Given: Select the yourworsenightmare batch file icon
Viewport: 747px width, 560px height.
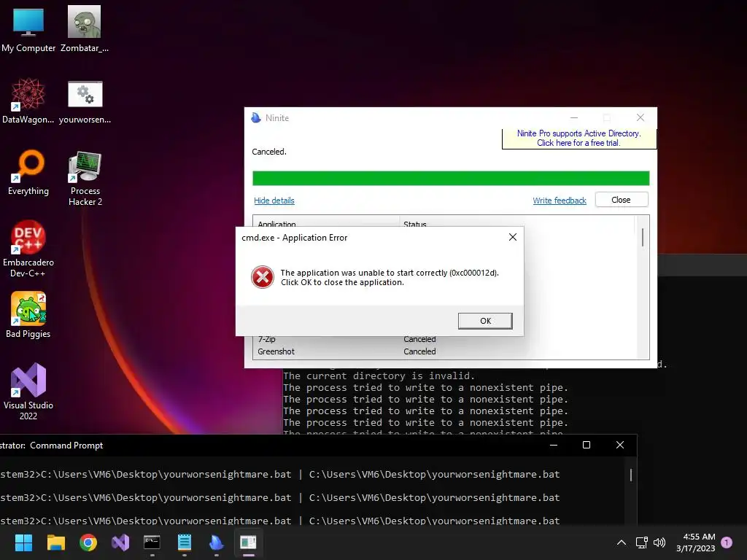Looking at the screenshot, I should [x=85, y=102].
